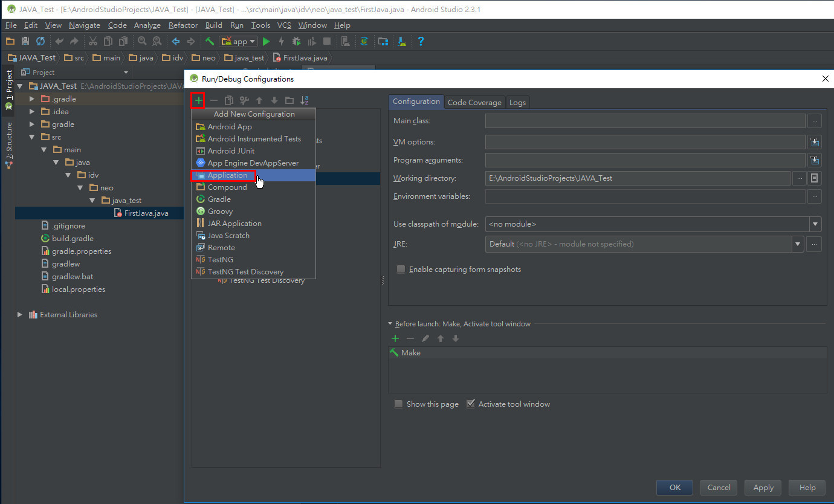Check the Show this page checkbox

click(x=398, y=404)
